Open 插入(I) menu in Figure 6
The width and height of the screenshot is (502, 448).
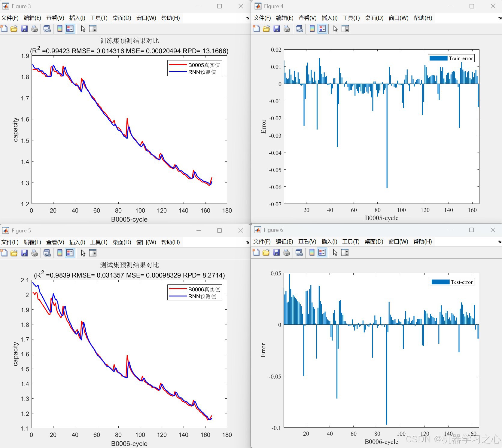point(329,241)
